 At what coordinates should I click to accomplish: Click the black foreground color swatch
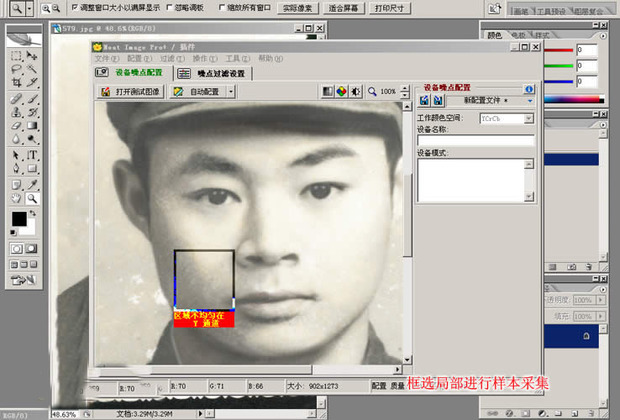19,218
